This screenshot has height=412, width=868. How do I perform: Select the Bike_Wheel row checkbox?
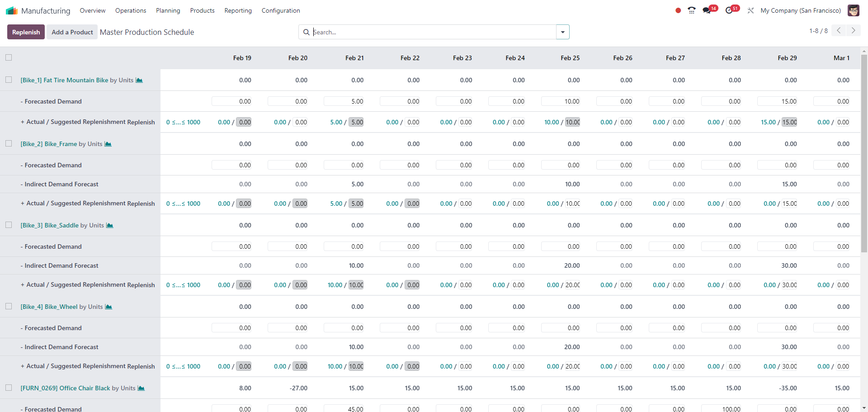[9, 306]
